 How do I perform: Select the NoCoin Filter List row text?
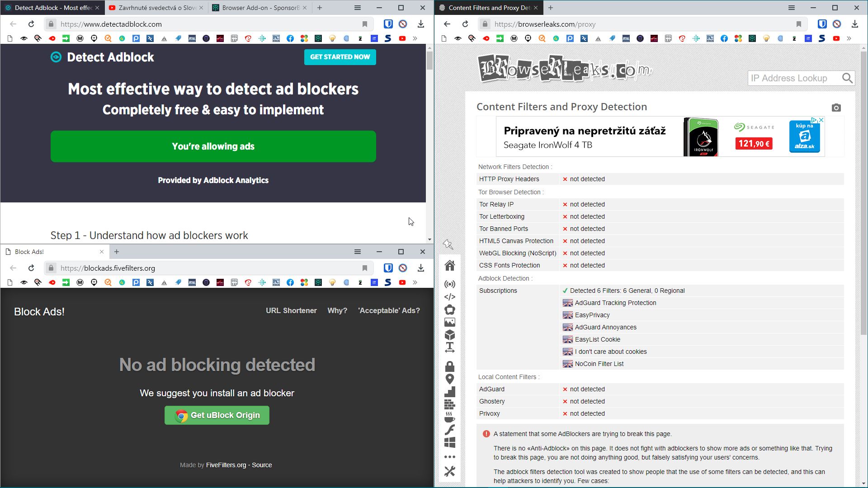(599, 364)
